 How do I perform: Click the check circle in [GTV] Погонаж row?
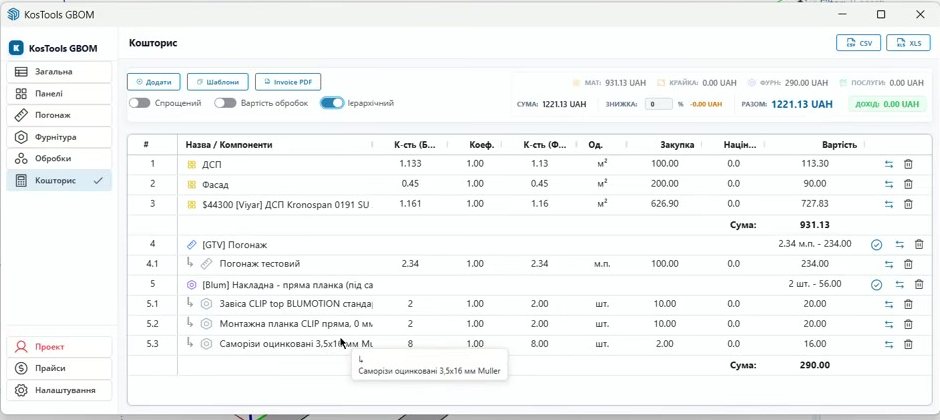(x=876, y=244)
